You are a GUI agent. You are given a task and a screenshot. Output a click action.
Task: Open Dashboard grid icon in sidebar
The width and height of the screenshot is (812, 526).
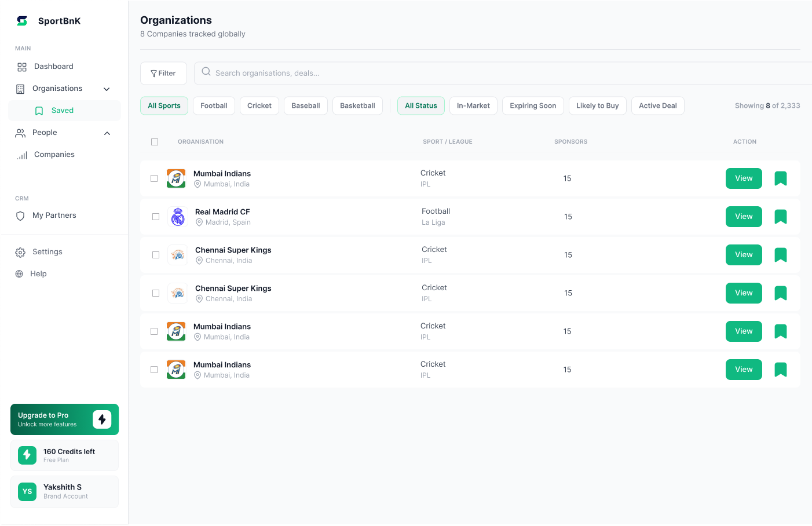22,67
